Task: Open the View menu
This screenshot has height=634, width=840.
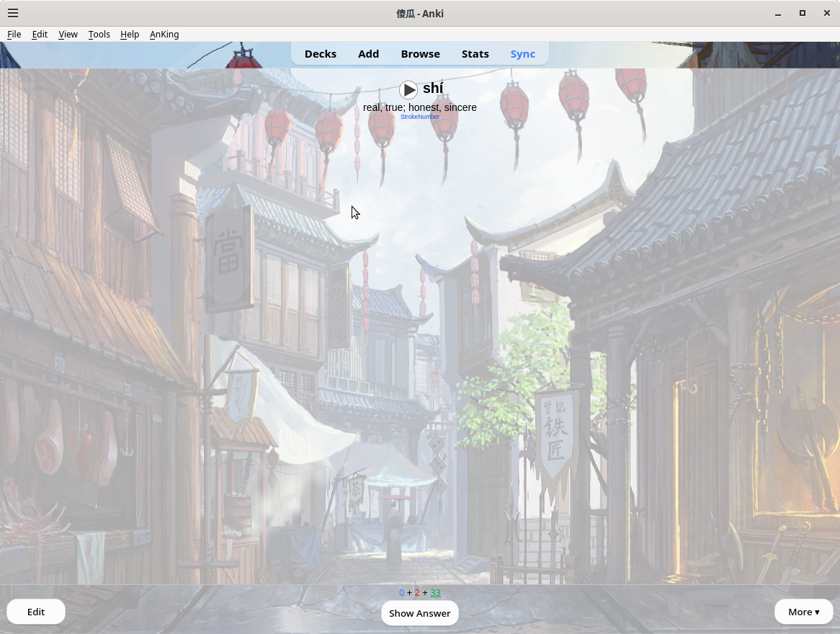Action: point(68,35)
